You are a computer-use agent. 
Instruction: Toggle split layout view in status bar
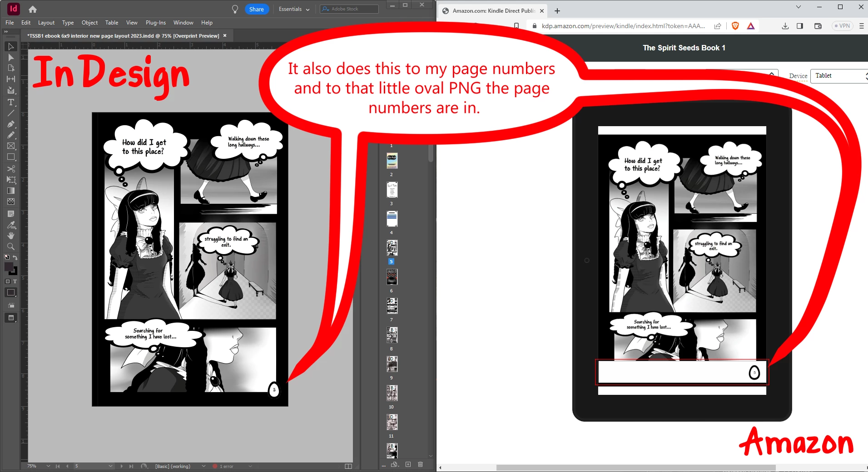[x=348, y=466]
